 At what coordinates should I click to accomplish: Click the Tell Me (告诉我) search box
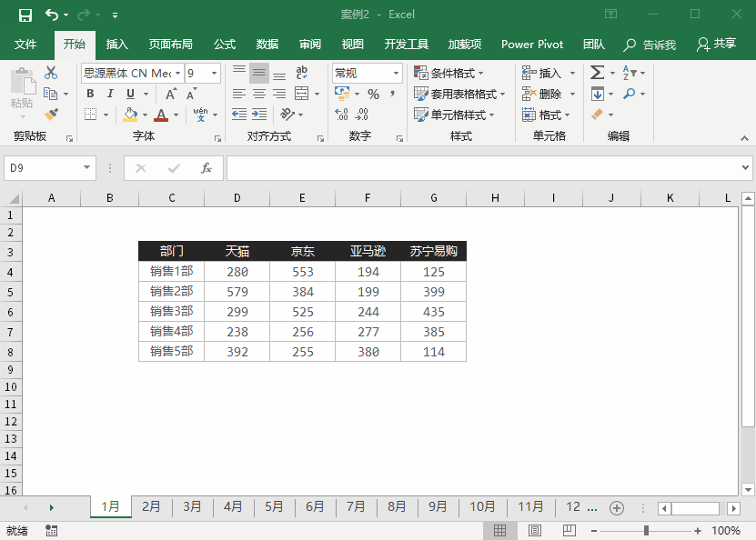[x=650, y=45]
